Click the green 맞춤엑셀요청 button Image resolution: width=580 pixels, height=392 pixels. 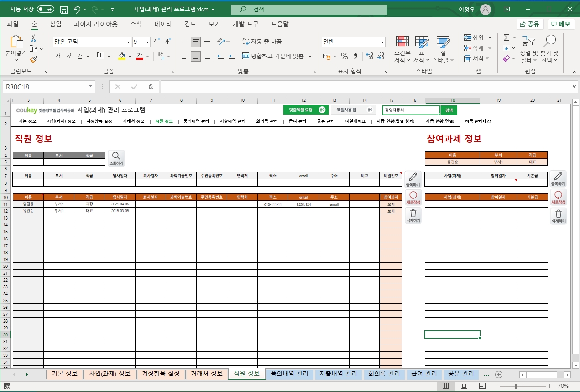305,110
